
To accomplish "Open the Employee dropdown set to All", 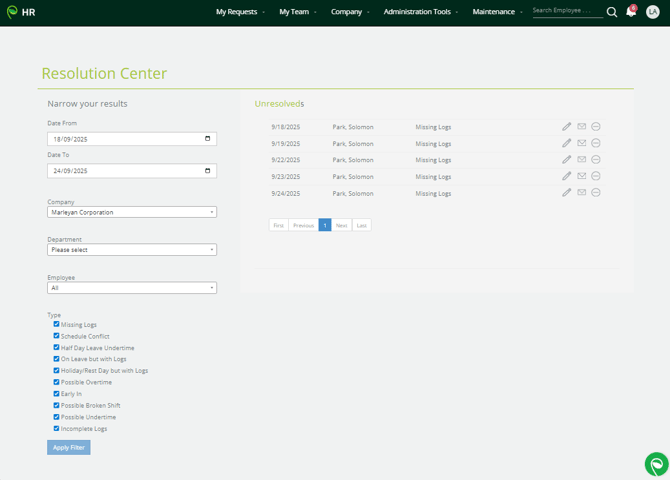I will pos(132,288).
